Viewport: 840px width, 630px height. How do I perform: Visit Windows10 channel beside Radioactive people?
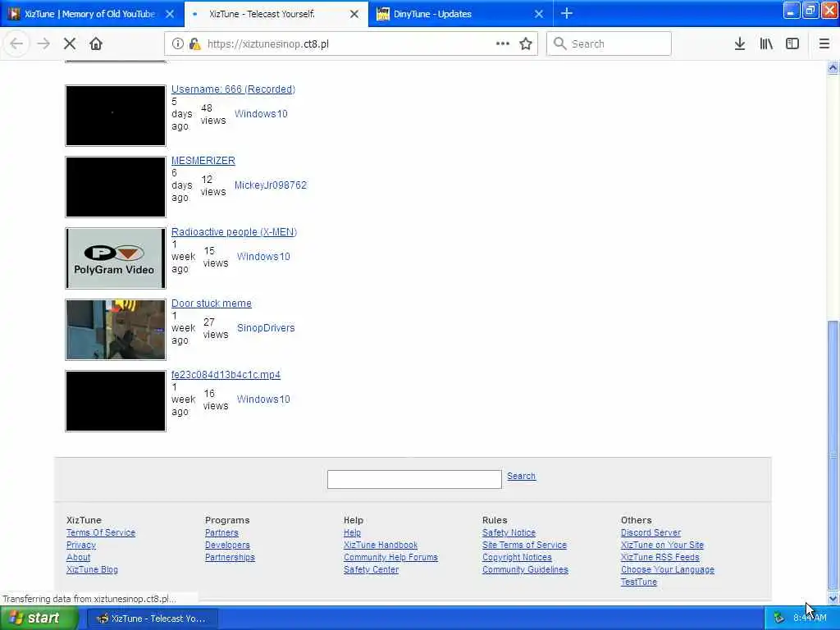pyautogui.click(x=263, y=256)
